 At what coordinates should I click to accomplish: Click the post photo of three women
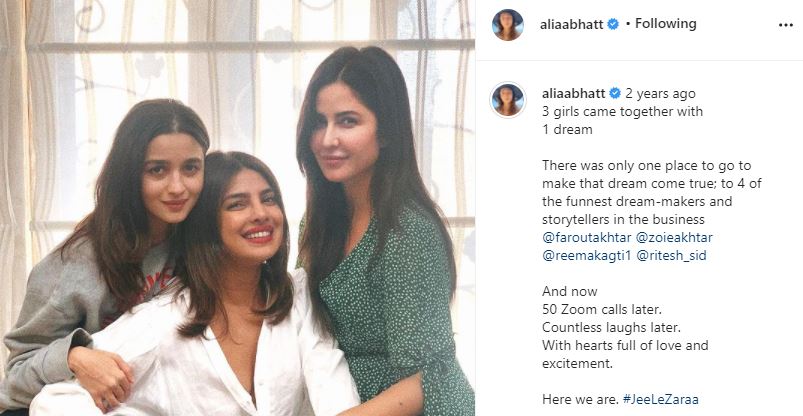click(x=237, y=208)
